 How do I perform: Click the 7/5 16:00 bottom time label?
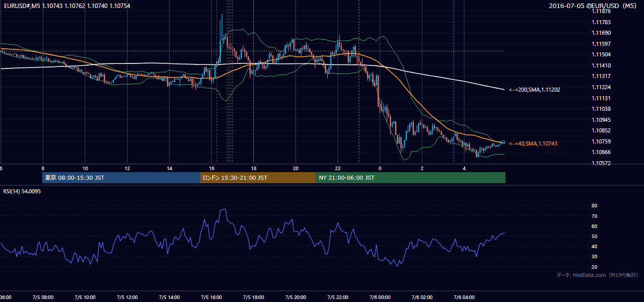coord(211,297)
